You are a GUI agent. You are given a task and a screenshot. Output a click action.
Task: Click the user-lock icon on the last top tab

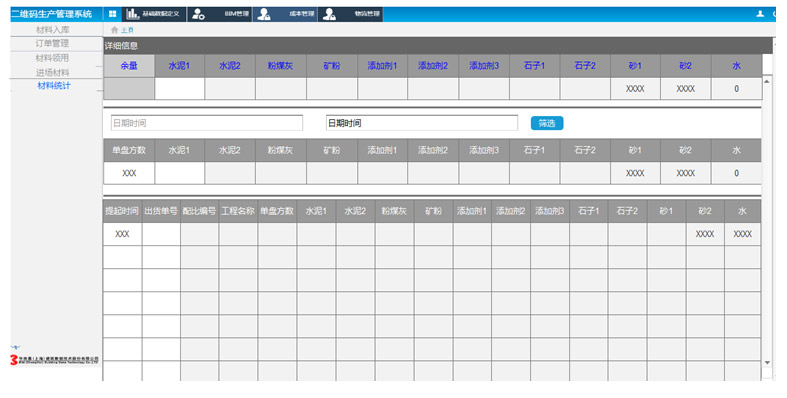pos(329,14)
